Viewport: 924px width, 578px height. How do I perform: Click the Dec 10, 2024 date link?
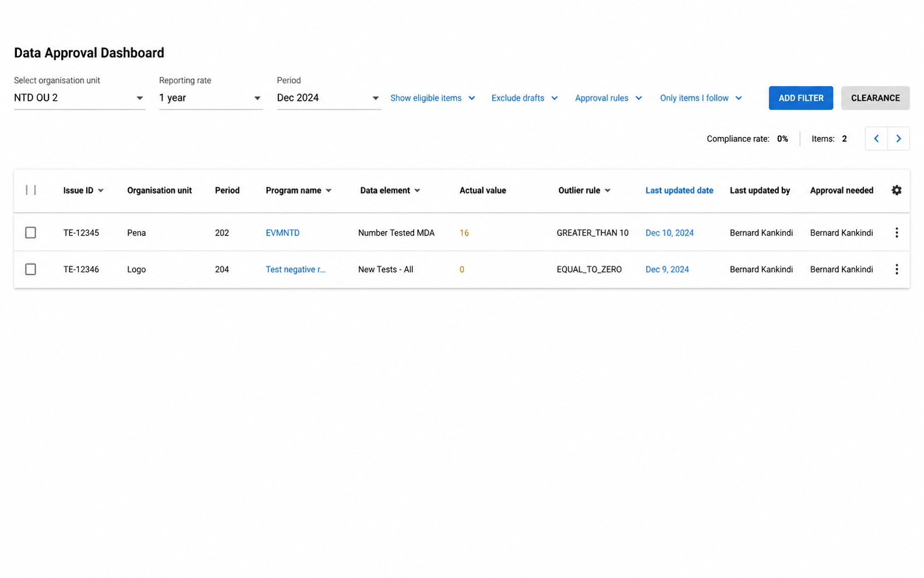coord(669,232)
